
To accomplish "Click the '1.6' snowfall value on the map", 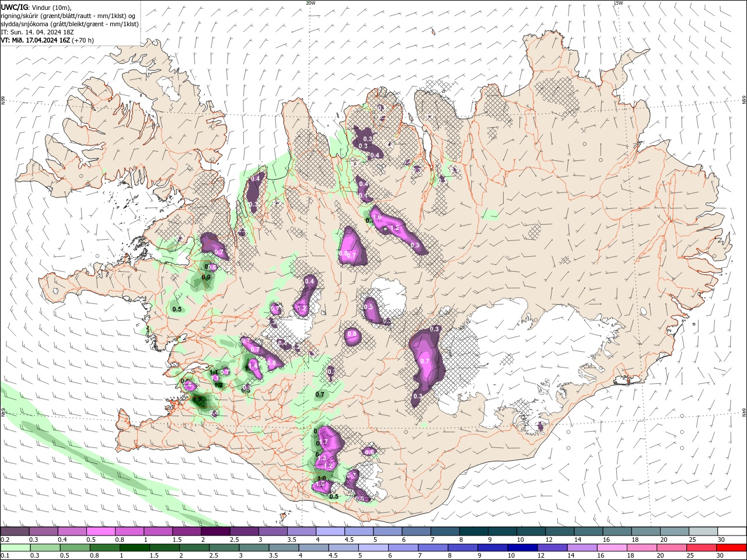I will click(x=377, y=218).
